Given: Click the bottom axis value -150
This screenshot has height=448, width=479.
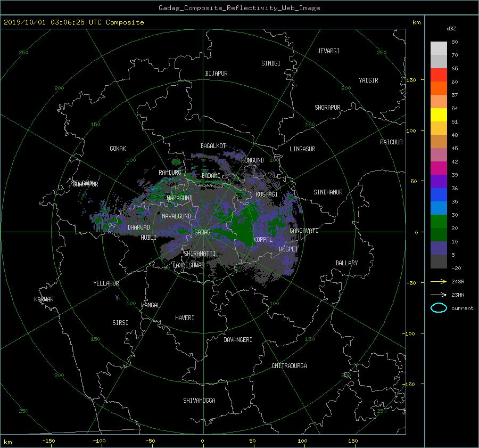Looking at the screenshot, I should [x=48, y=441].
